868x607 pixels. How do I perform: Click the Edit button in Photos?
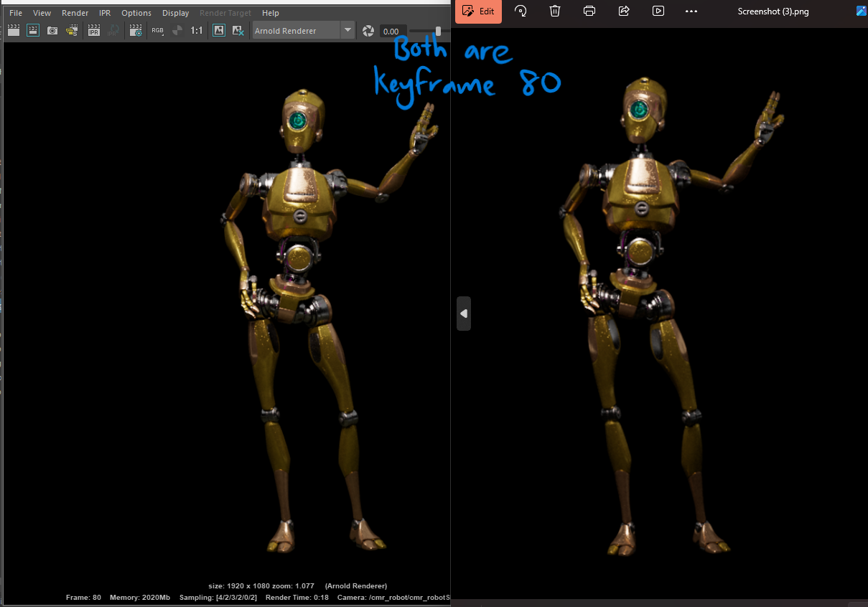pyautogui.click(x=477, y=11)
